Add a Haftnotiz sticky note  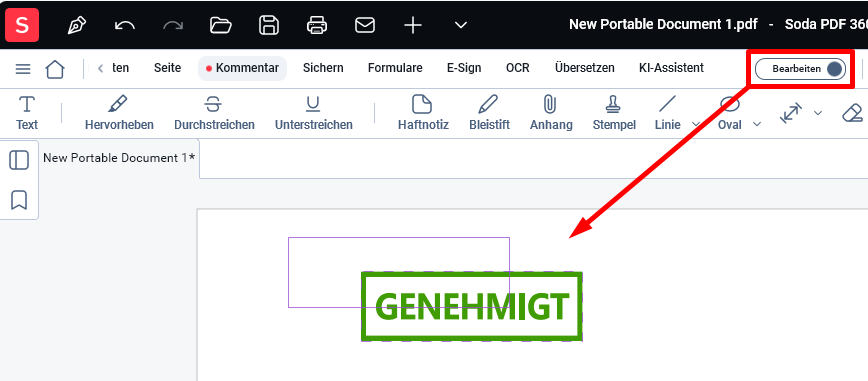coord(423,113)
